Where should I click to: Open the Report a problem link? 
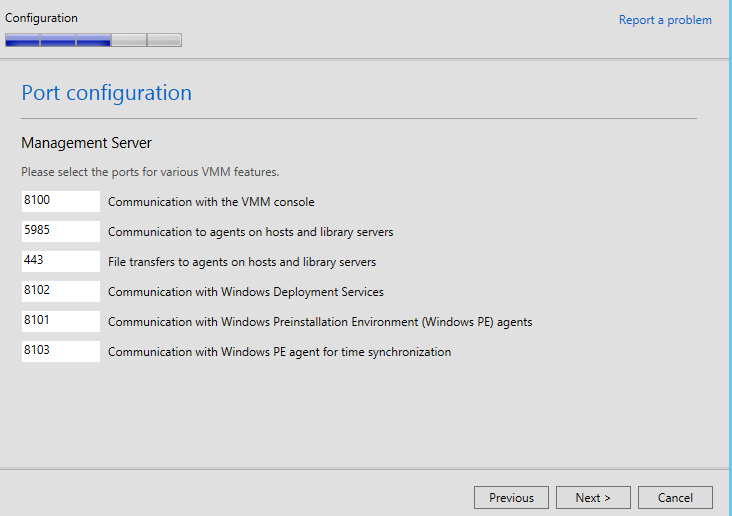click(x=665, y=20)
